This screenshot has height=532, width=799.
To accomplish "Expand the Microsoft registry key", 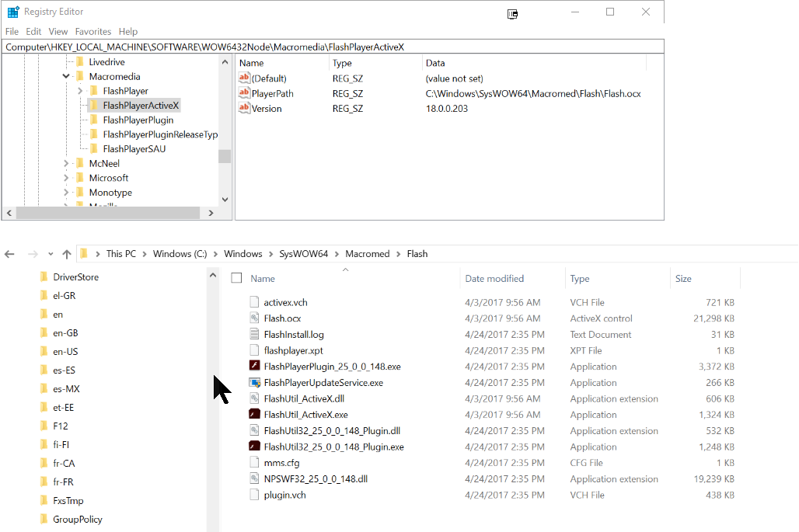I will [66, 178].
